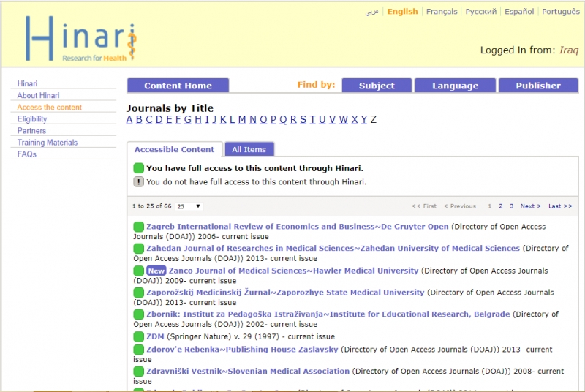Image resolution: width=585 pixels, height=392 pixels.
Task: Jump to journals starting with Q
Action: coord(283,120)
